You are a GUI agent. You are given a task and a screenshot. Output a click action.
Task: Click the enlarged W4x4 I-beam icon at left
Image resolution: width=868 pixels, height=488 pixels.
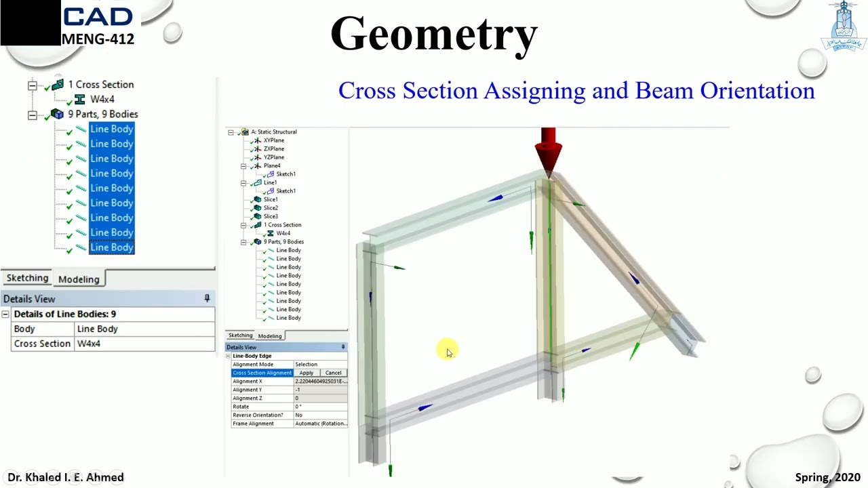80,100
